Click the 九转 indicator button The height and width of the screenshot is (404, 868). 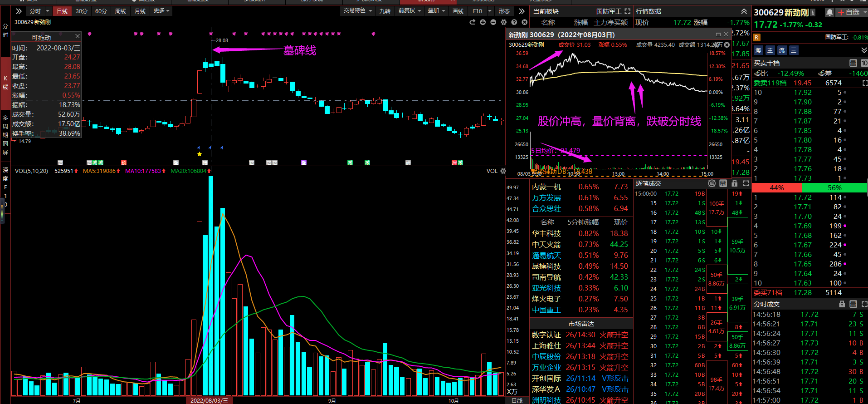pos(385,11)
